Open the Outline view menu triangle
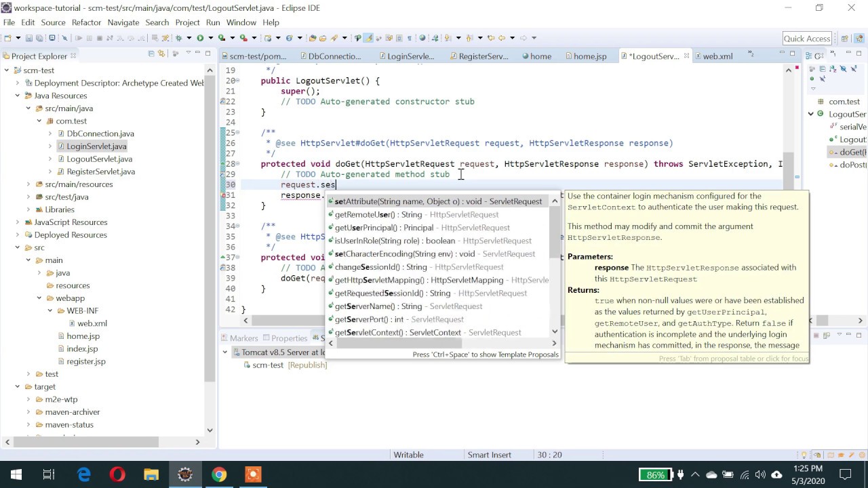The height and width of the screenshot is (488, 868). (x=813, y=89)
